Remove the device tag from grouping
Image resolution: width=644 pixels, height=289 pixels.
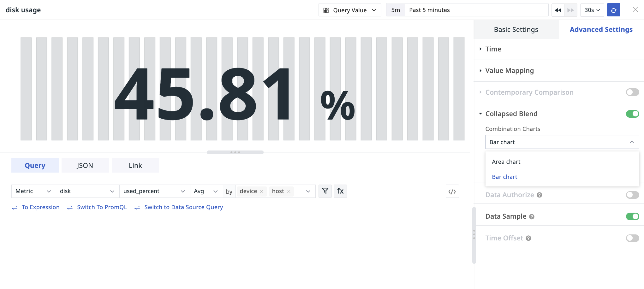(262, 192)
